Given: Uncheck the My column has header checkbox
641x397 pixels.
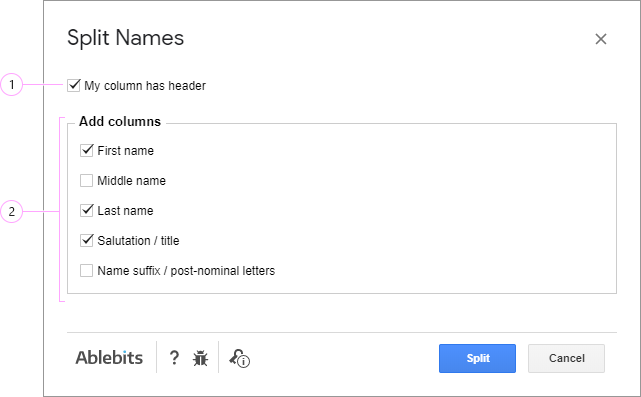Looking at the screenshot, I should pyautogui.click(x=74, y=85).
